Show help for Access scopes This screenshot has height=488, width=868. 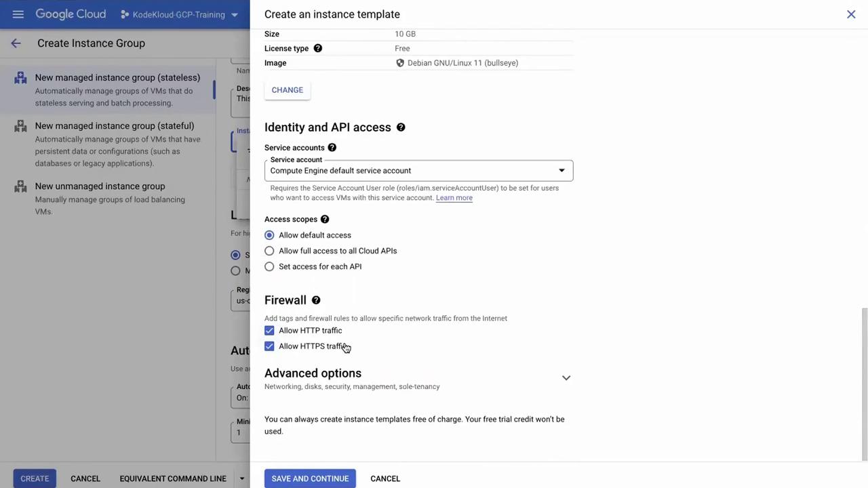325,220
